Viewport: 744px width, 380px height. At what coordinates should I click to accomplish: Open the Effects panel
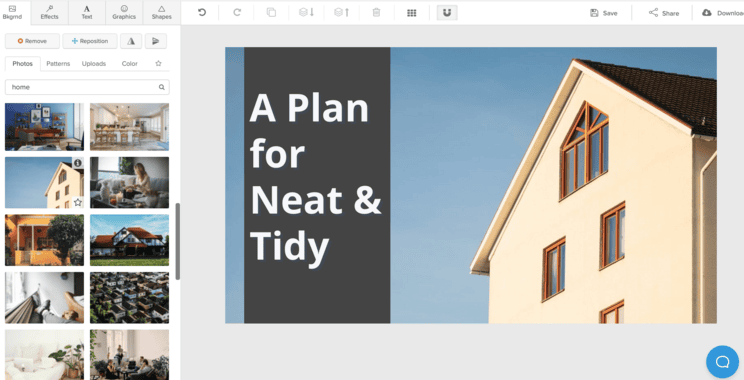pos(49,12)
